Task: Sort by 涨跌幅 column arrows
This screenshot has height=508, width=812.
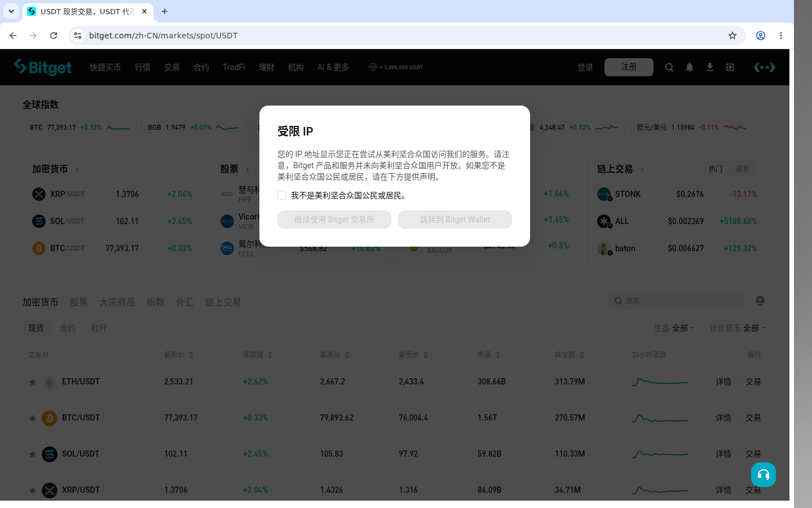Action: (270, 355)
